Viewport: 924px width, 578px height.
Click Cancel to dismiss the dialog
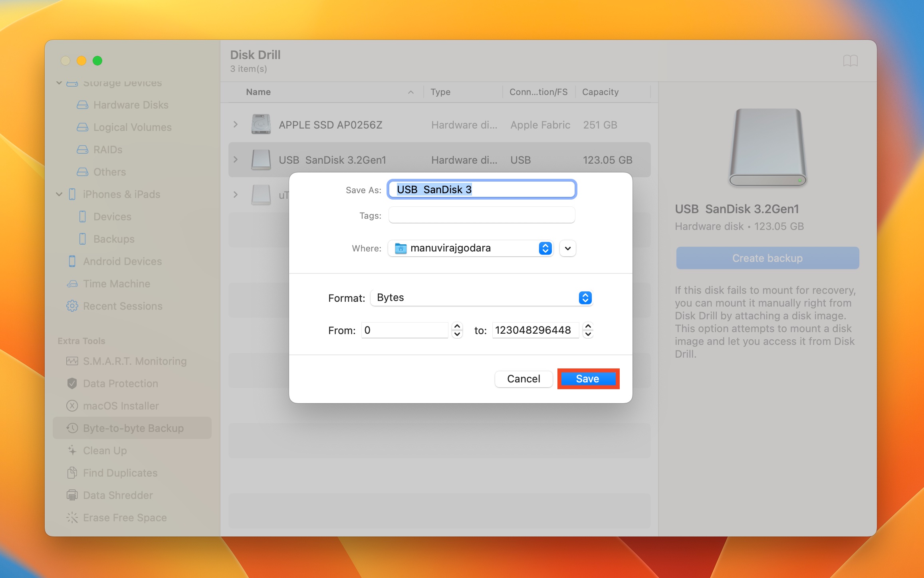[523, 378]
